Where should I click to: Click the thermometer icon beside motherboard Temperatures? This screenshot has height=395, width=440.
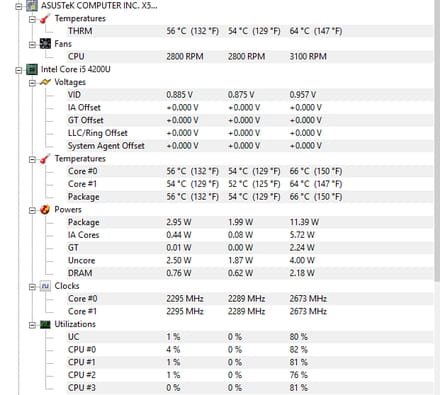tap(45, 18)
